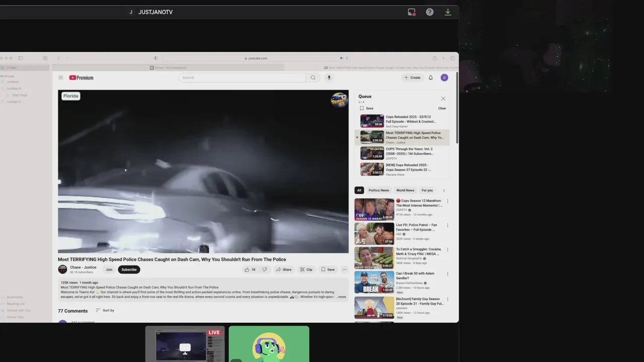
Task: Open more actions ellipsis under video
Action: (344, 269)
